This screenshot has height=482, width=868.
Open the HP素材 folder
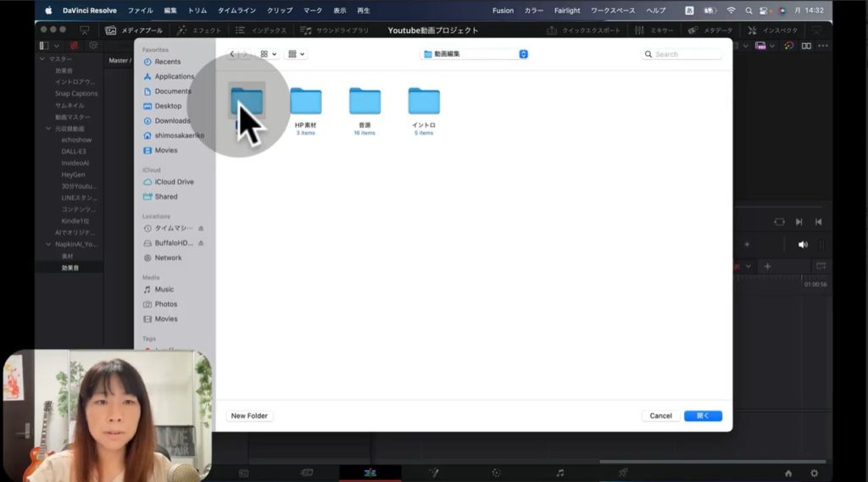305,102
